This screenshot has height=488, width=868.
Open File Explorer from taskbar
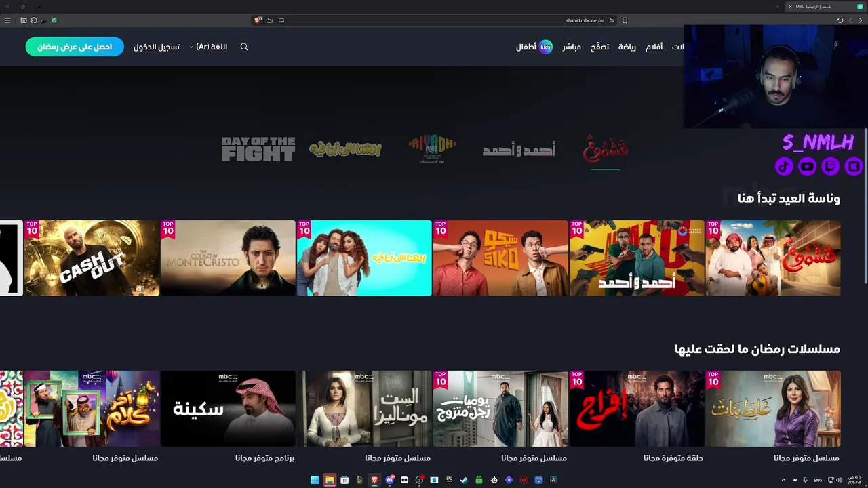(x=330, y=480)
